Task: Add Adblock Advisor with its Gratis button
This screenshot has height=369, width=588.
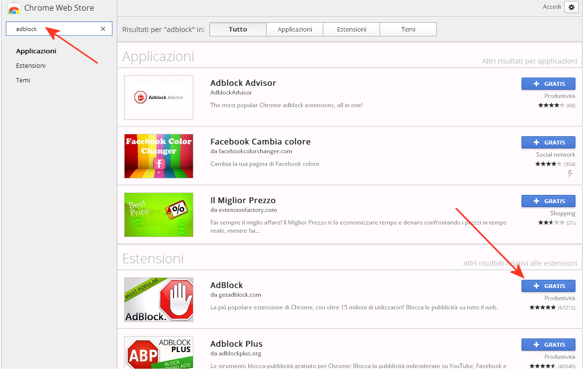Action: [548, 84]
